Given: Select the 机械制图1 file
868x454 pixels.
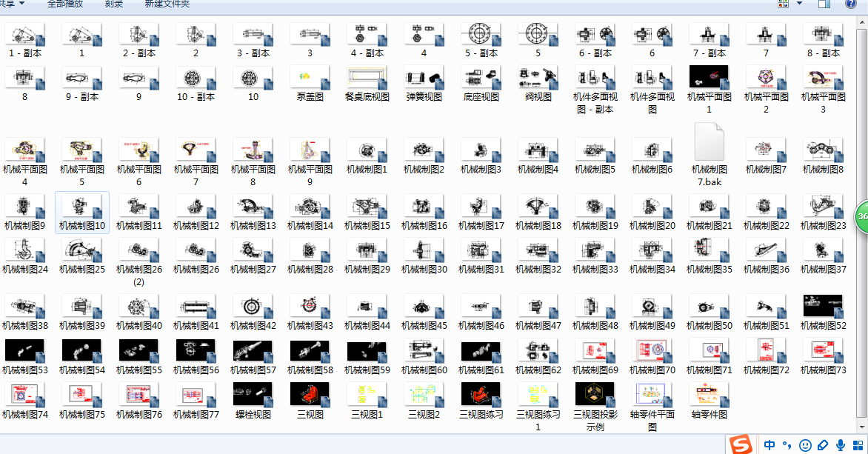Looking at the screenshot, I should 367,157.
